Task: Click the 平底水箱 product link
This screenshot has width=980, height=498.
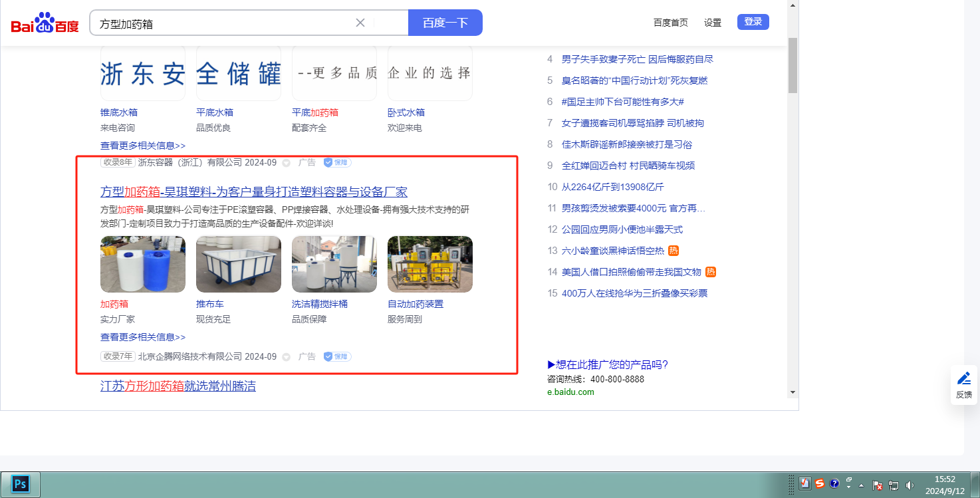Action: coord(215,112)
